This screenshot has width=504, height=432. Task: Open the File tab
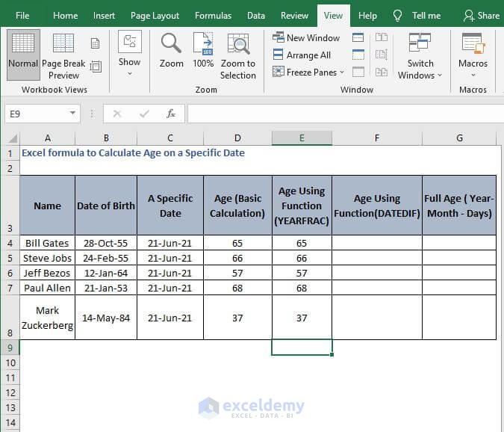(22, 16)
